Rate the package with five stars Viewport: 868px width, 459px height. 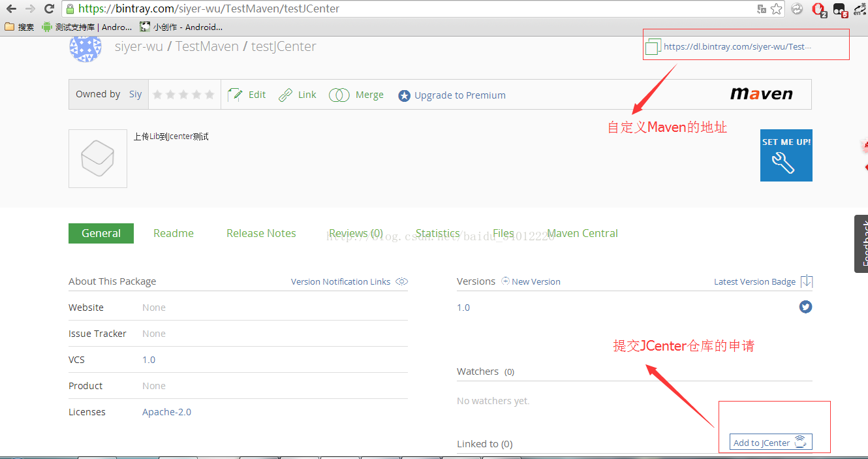point(209,95)
